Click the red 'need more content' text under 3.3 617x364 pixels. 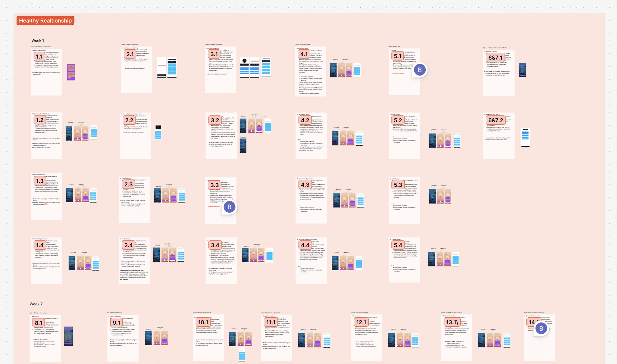(x=214, y=207)
